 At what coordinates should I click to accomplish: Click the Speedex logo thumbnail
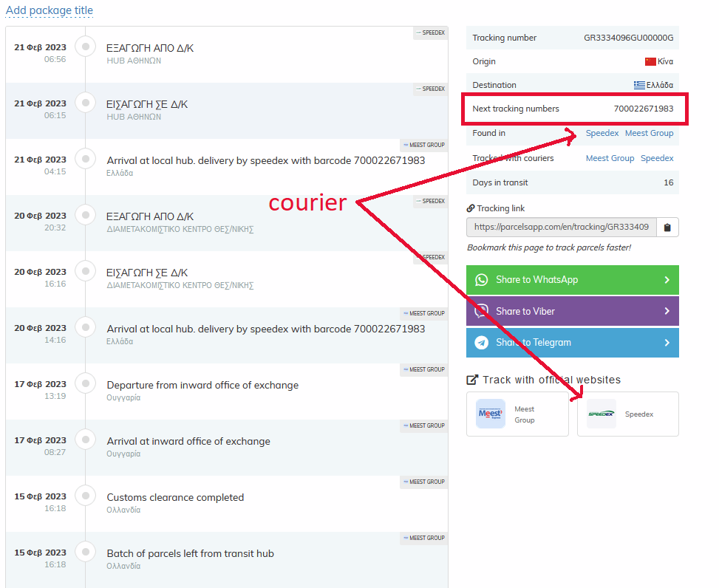602,414
